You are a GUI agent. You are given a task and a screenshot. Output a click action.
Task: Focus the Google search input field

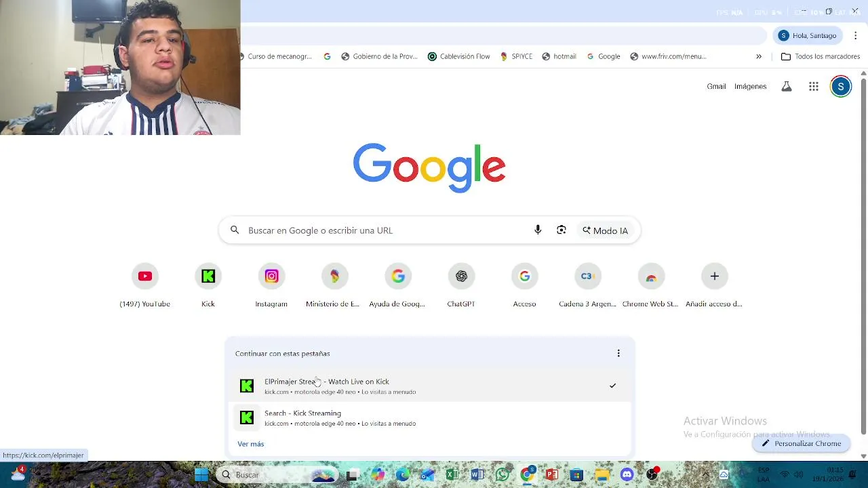[x=387, y=230]
